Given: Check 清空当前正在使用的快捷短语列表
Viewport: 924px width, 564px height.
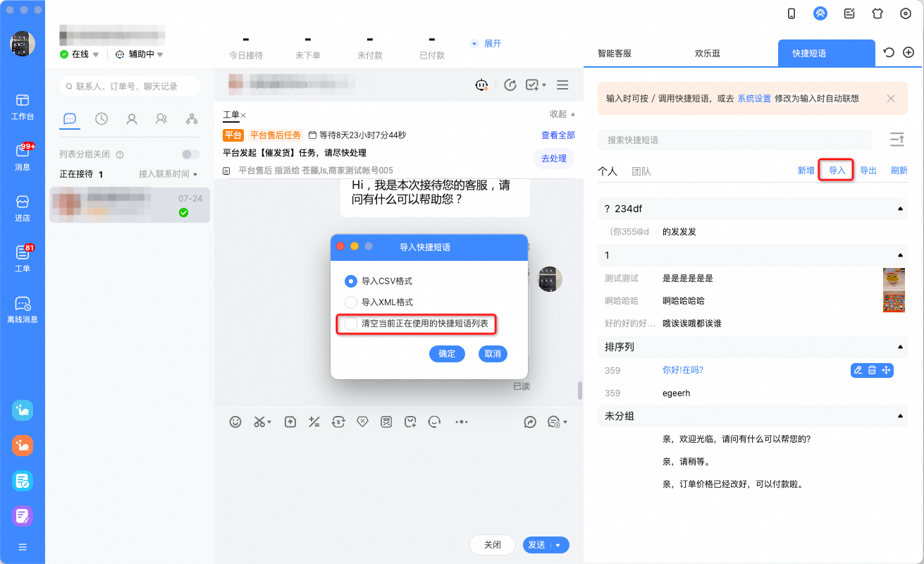Looking at the screenshot, I should click(x=350, y=324).
